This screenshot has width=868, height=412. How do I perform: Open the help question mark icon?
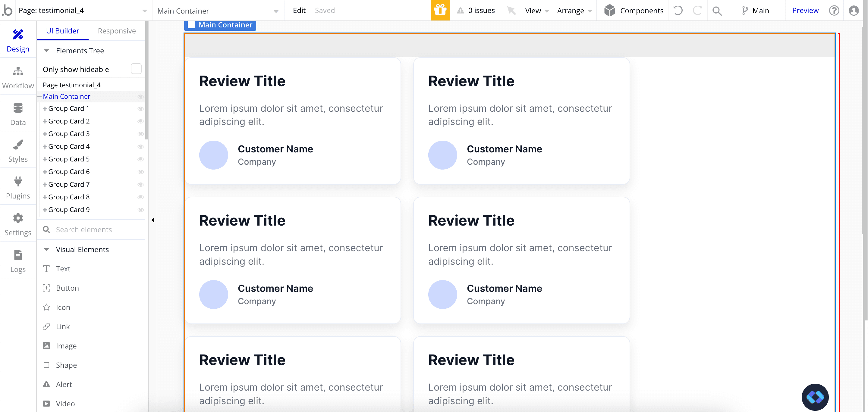(834, 11)
